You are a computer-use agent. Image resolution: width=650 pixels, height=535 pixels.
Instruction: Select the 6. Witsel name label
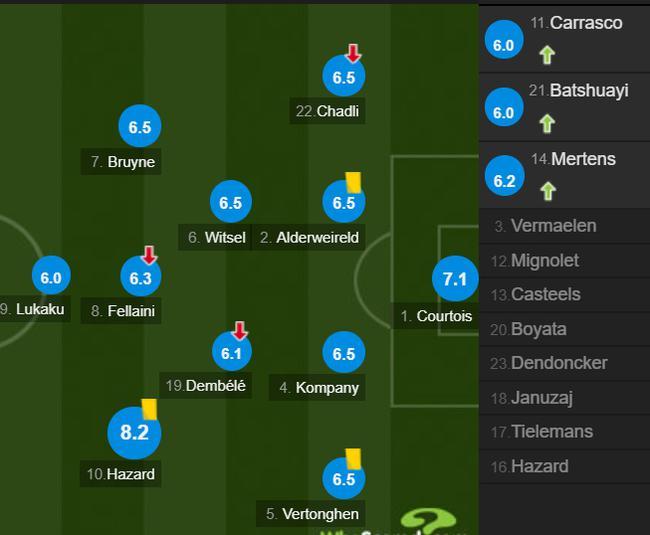coord(215,237)
